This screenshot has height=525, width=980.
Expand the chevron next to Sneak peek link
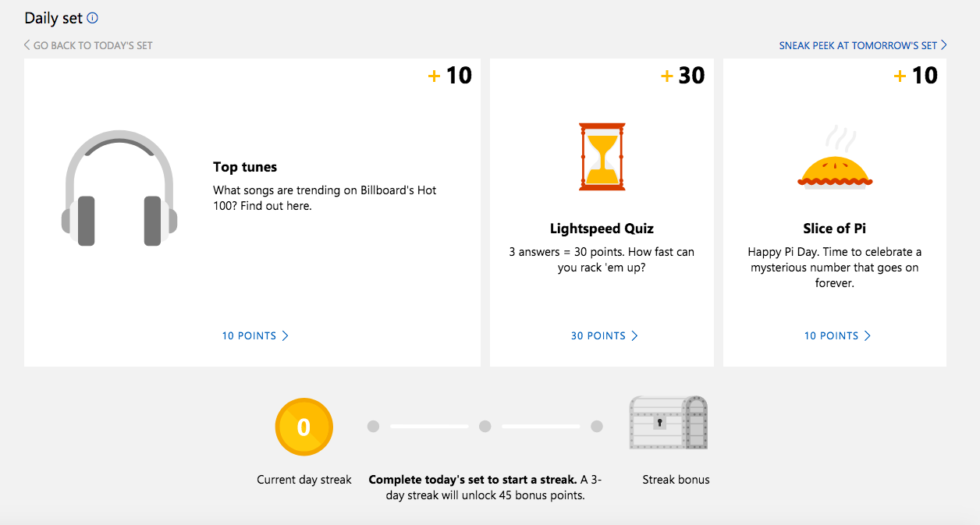pos(943,45)
